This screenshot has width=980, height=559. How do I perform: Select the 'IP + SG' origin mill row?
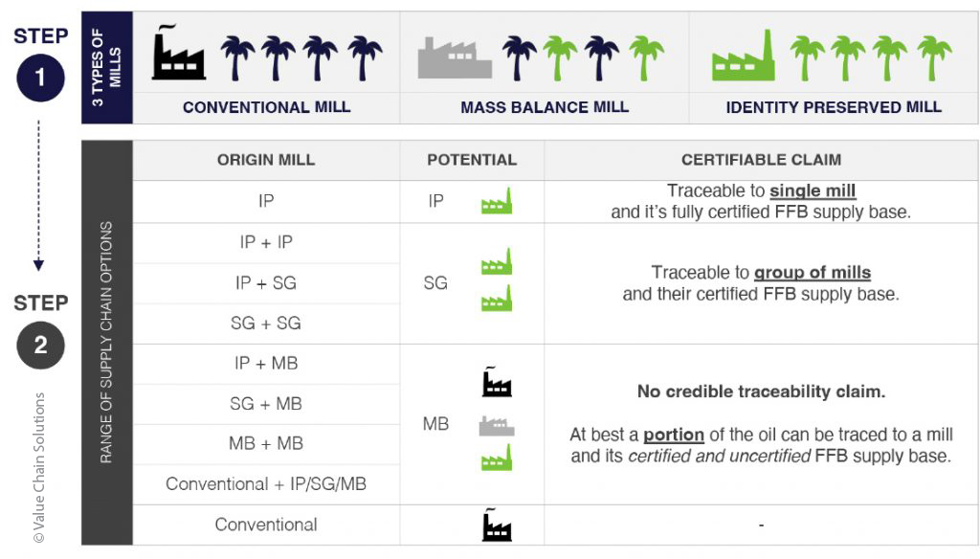266,283
